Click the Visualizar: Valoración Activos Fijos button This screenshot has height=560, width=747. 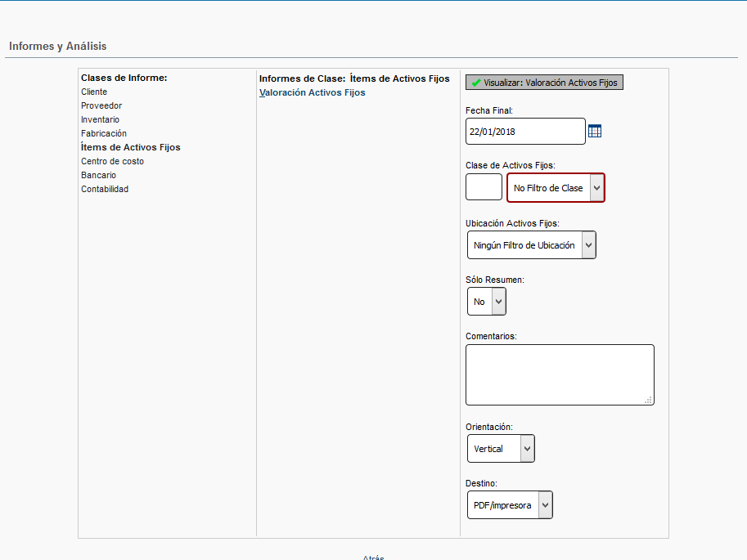544,83
